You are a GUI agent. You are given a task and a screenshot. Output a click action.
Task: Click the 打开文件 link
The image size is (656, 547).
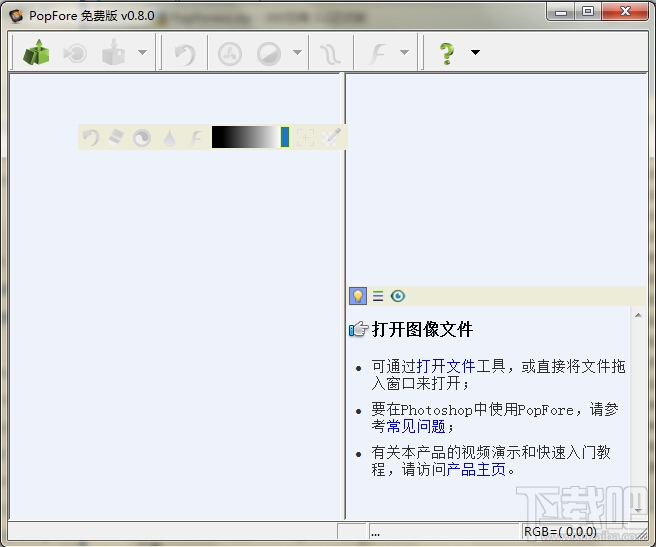(x=446, y=366)
